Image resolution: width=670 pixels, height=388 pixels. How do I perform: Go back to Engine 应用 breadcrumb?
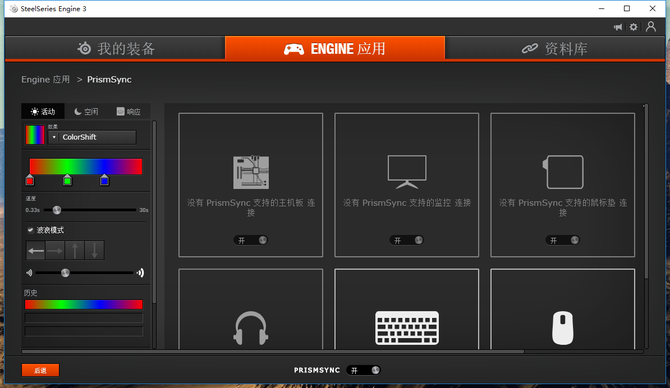[x=45, y=79]
